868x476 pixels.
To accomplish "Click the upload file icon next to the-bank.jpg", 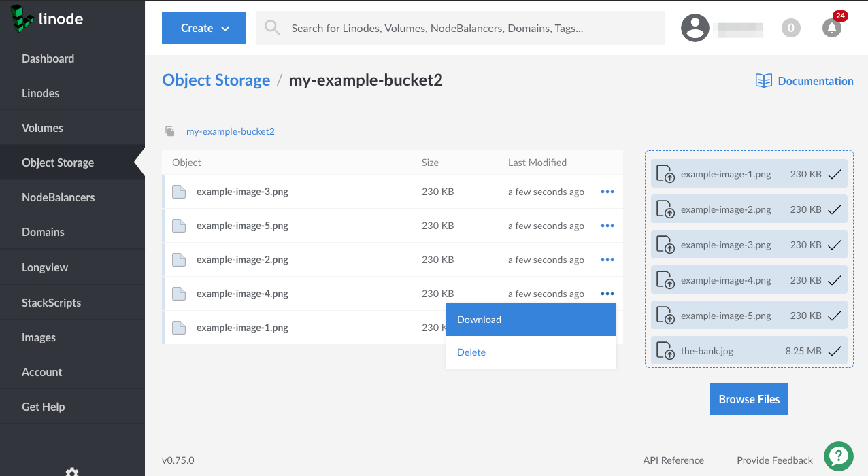I will coord(665,350).
